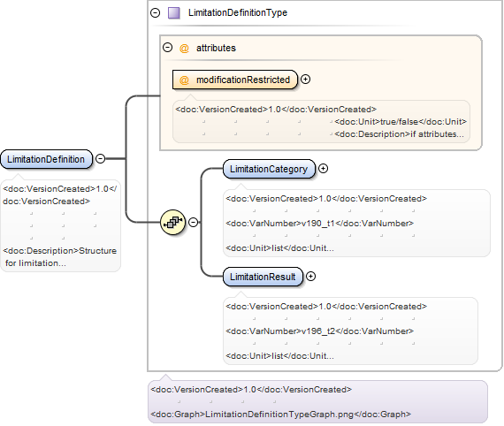
Task: Click the 'if attributes...' description annotation
Action: pos(399,134)
